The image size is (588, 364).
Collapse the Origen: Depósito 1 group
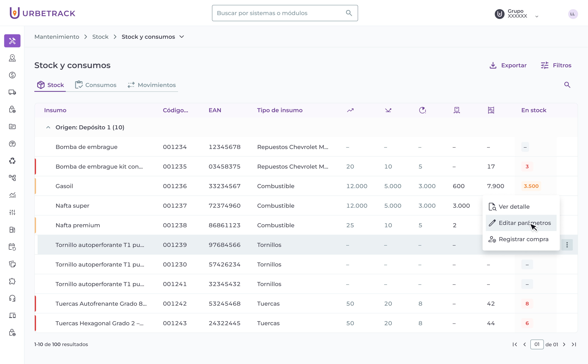point(48,127)
